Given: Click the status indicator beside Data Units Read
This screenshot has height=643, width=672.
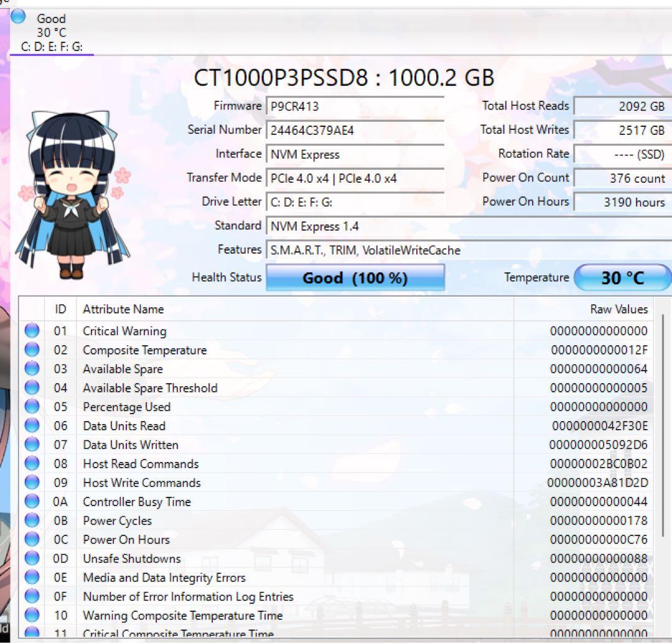Looking at the screenshot, I should pyautogui.click(x=32, y=425).
